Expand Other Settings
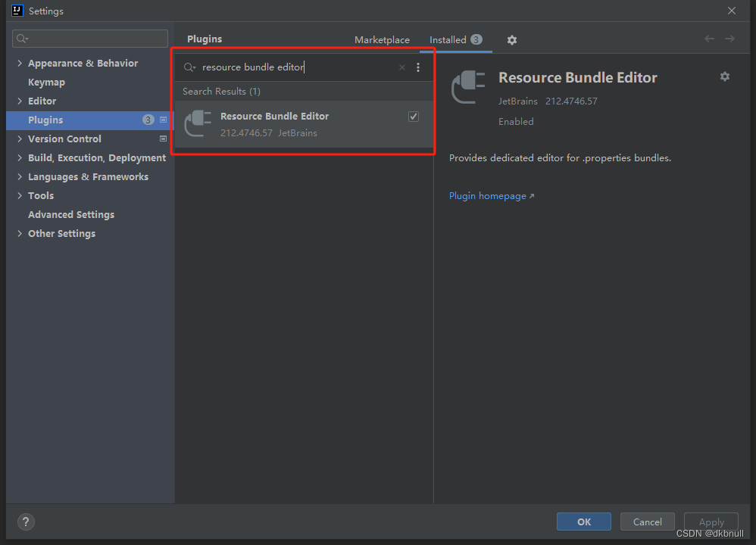Screen dimensions: 756x545 coord(20,234)
